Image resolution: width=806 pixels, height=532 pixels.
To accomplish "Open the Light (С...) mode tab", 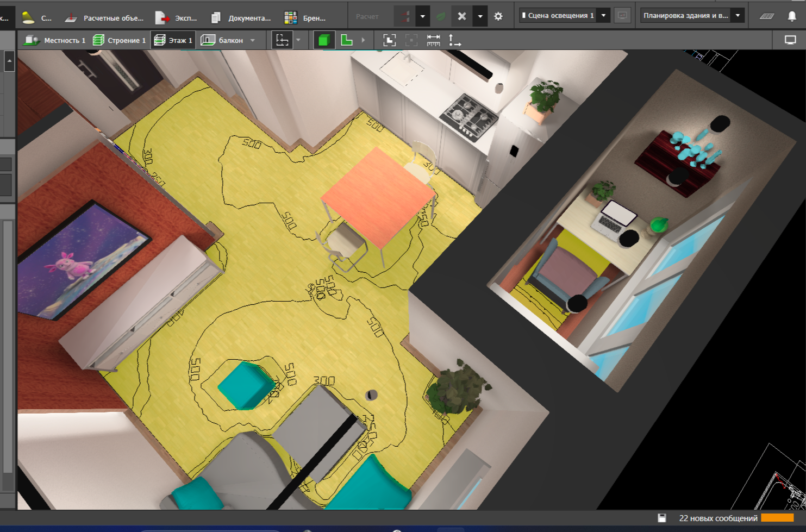I will pos(36,18).
